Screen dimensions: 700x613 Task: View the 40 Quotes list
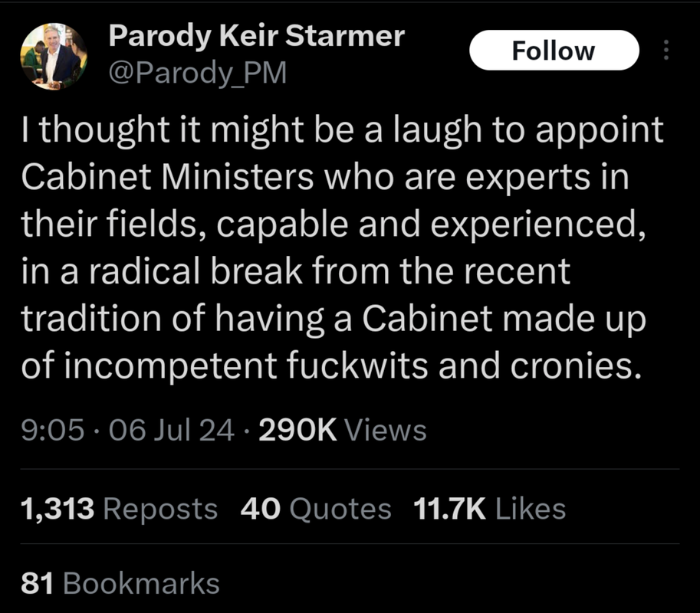point(316,509)
